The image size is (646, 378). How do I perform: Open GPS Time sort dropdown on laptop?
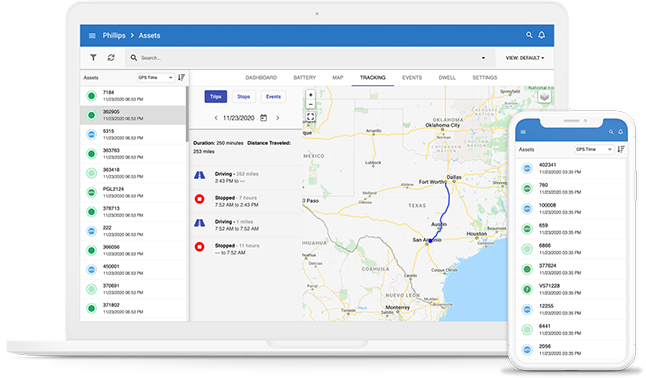(156, 77)
